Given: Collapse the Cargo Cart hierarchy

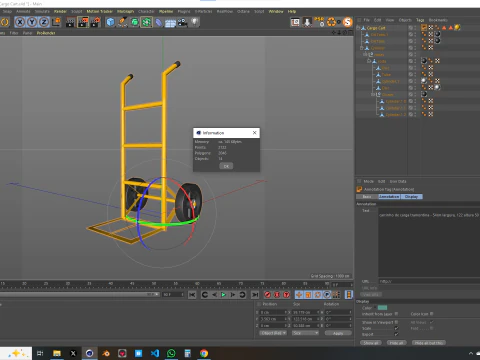Looking at the screenshot, I should pos(358,28).
